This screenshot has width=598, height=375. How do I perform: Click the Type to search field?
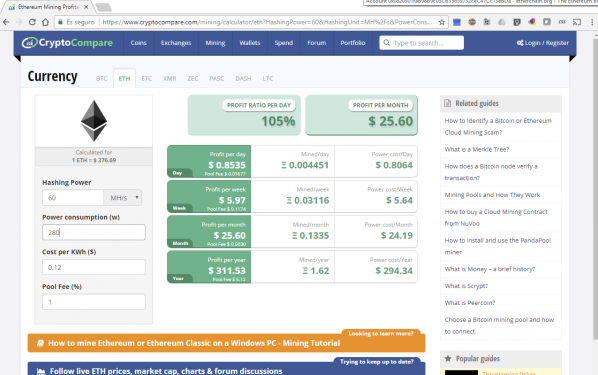(x=421, y=43)
